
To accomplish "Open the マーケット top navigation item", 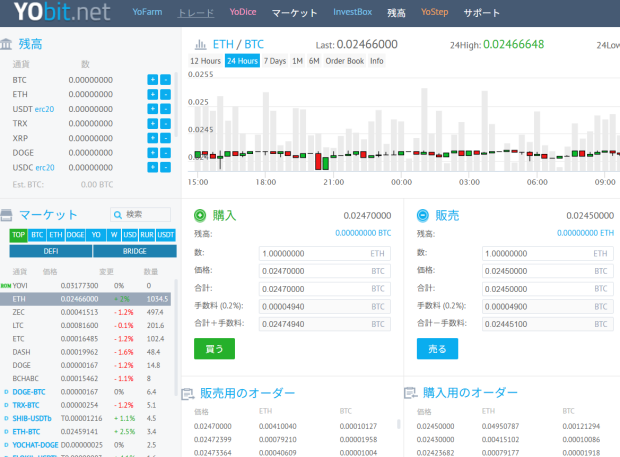I will point(295,13).
